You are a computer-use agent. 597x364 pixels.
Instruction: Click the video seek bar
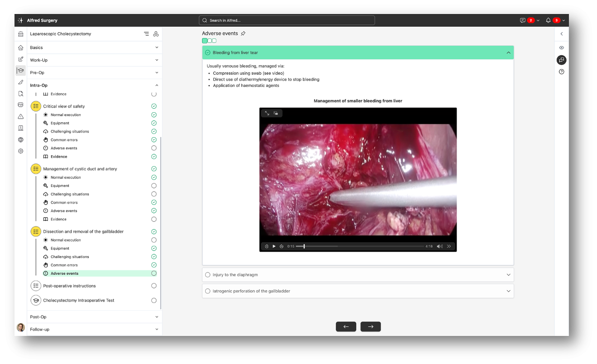(x=359, y=246)
